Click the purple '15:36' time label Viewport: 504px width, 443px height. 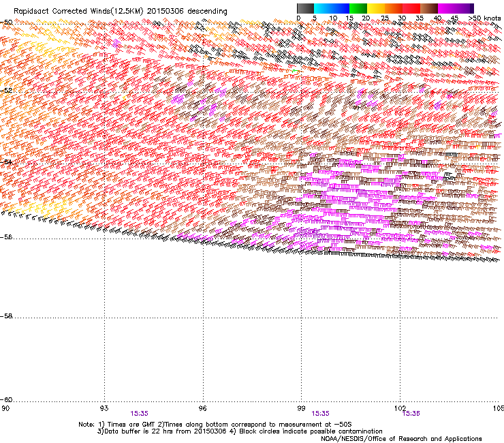coord(411,414)
